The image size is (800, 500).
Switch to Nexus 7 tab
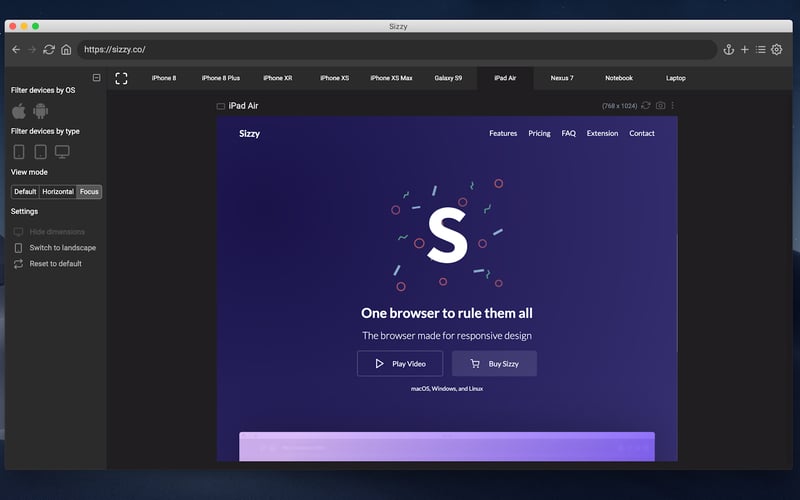(x=562, y=78)
